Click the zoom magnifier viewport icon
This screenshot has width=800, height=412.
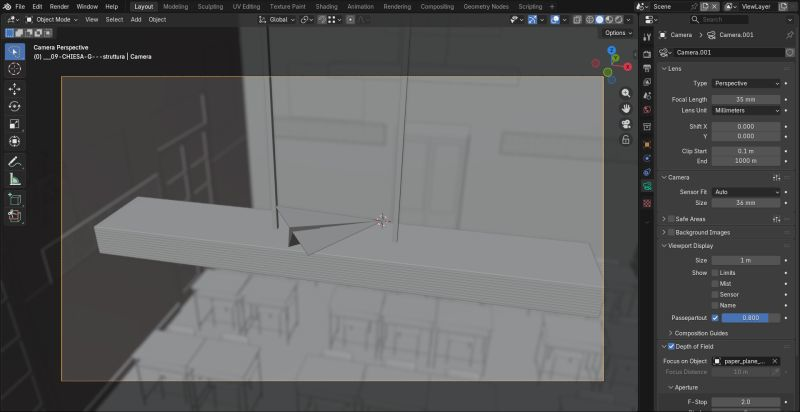point(626,93)
